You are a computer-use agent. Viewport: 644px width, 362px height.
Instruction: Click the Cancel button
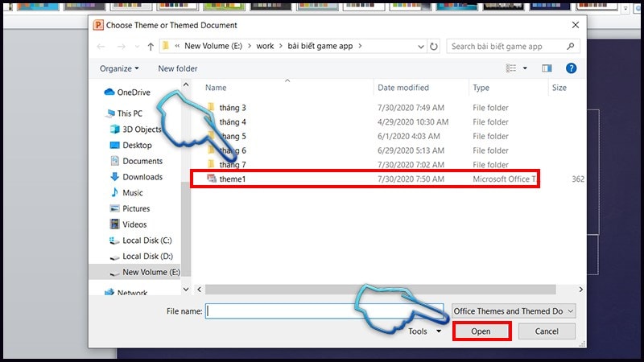point(547,331)
